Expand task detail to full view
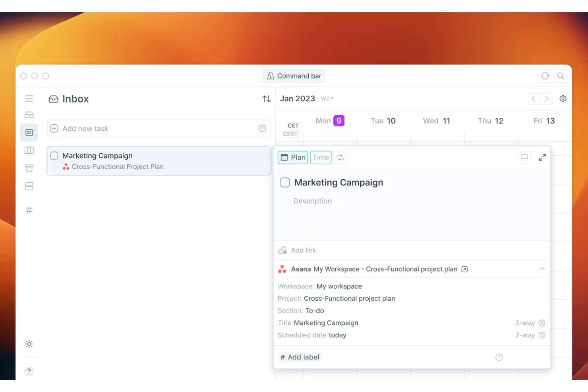588x392 pixels. click(x=542, y=158)
